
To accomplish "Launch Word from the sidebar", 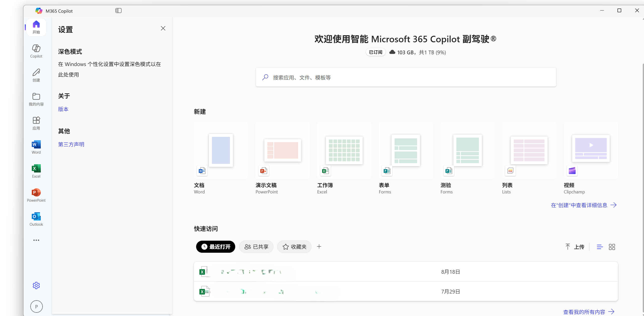I will click(36, 147).
